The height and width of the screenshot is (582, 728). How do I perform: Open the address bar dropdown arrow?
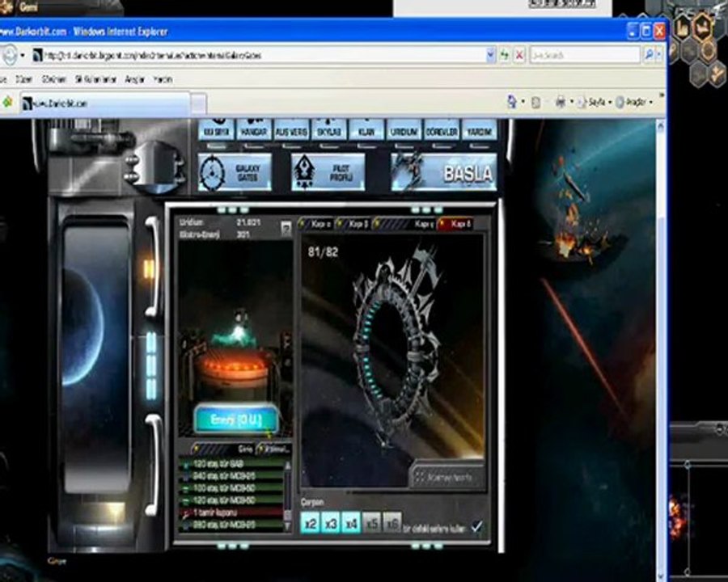click(x=490, y=56)
